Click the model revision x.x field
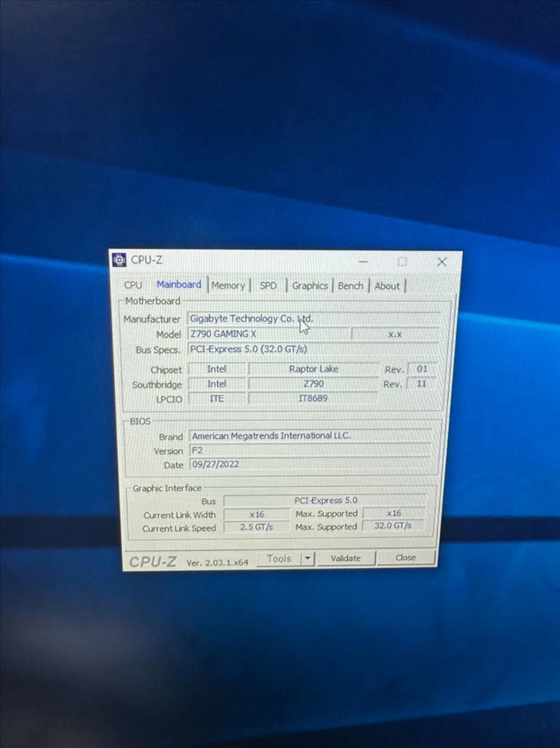This screenshot has height=748, width=560. (x=395, y=335)
